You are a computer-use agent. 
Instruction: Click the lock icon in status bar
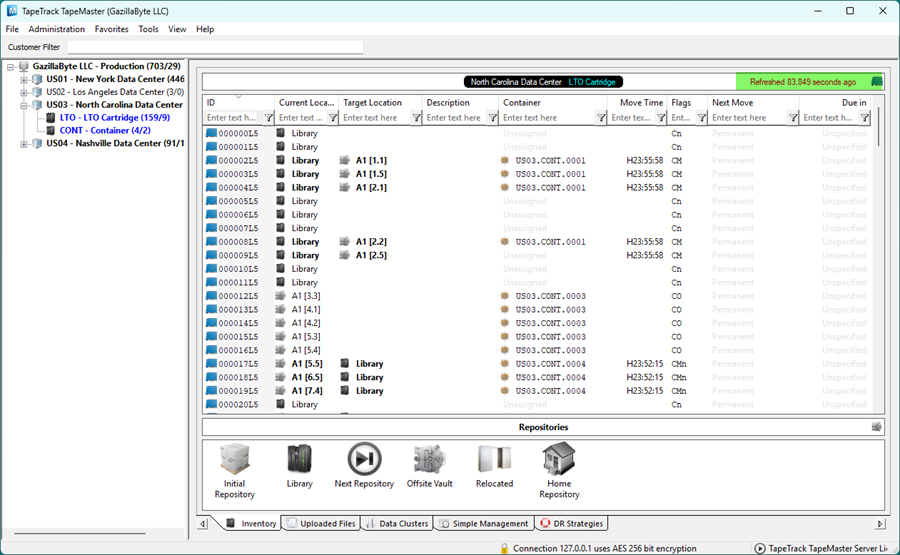click(504, 548)
